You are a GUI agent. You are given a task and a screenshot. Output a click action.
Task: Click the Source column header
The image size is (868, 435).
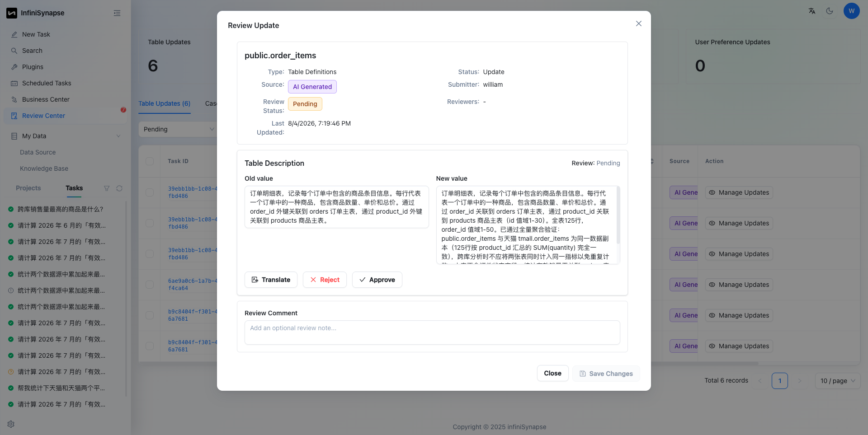[679, 161]
